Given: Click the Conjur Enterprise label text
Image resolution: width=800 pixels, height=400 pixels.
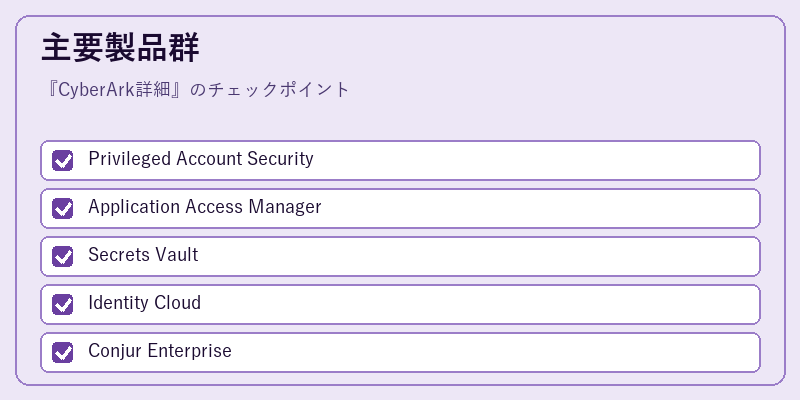Looking at the screenshot, I should (x=160, y=351).
